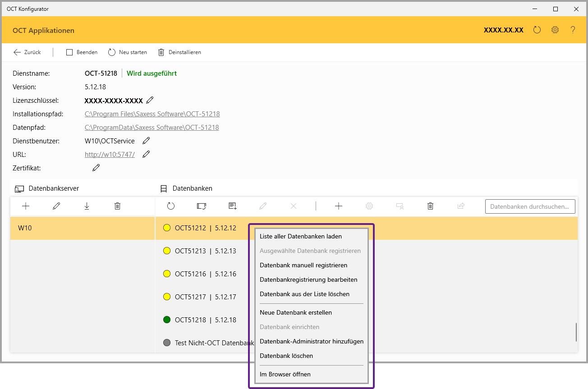The height and width of the screenshot is (389, 588).
Task: Click the delete database trash icon
Action: pos(430,206)
